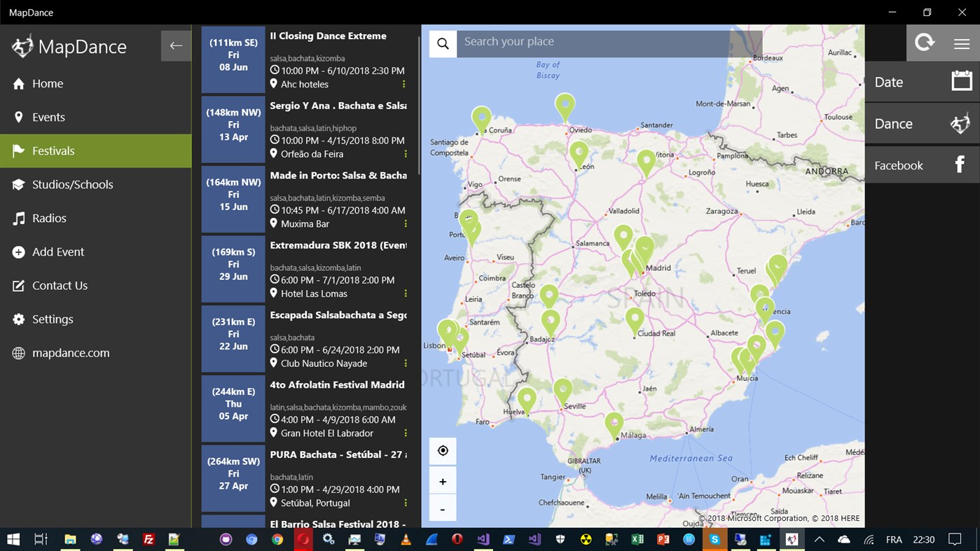Image resolution: width=980 pixels, height=551 pixels.
Task: Open options for Extremadura SBK 2018 event
Action: click(406, 293)
